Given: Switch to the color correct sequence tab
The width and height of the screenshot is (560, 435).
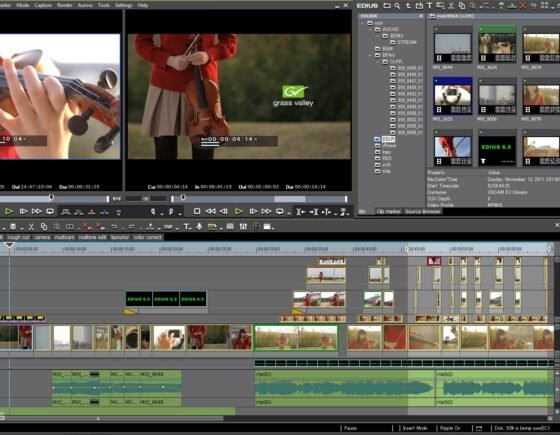Looking at the screenshot, I should (x=148, y=237).
